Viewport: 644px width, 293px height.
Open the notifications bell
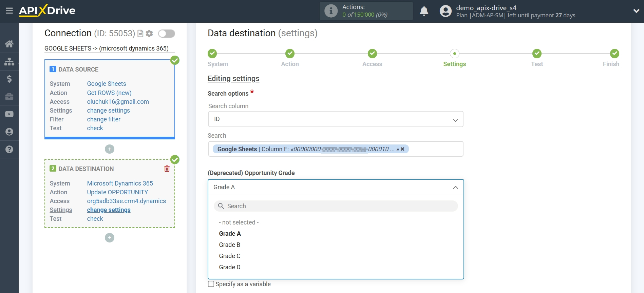424,11
